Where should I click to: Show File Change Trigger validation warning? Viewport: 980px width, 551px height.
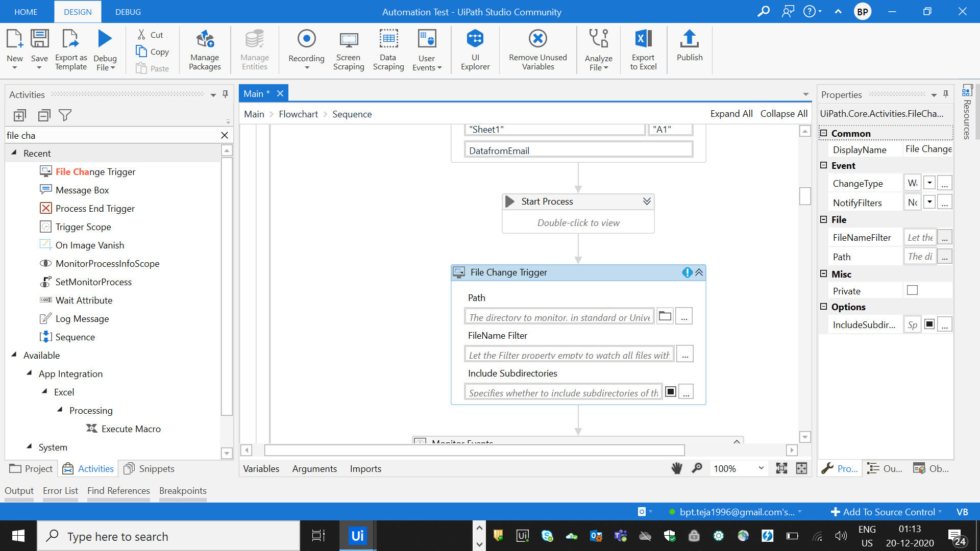pos(687,272)
